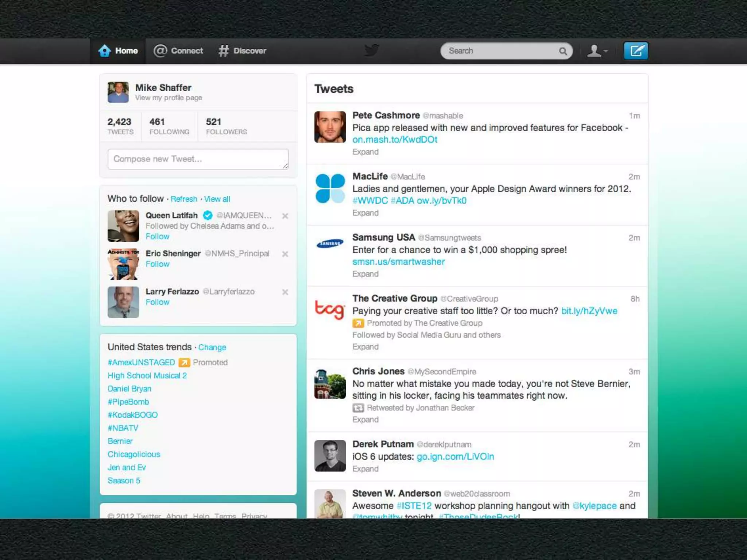Switch to the Discover tab
The height and width of the screenshot is (560, 747).
coord(243,51)
